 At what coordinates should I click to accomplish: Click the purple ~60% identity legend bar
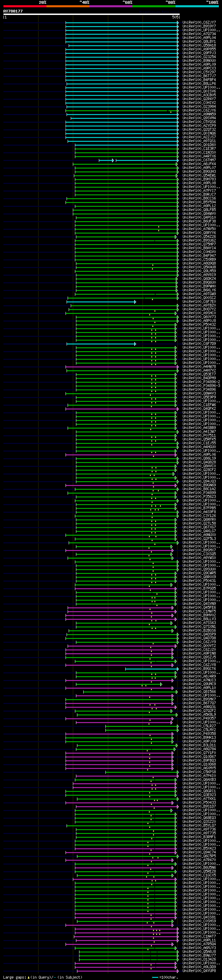point(111,6)
